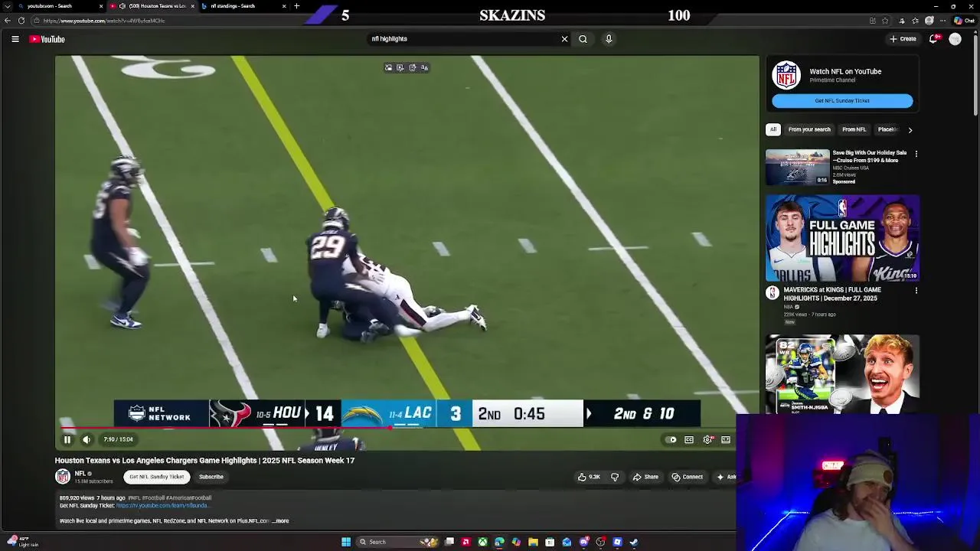The image size is (980, 551).
Task: Select the 'From NFL' chip
Action: (x=854, y=129)
